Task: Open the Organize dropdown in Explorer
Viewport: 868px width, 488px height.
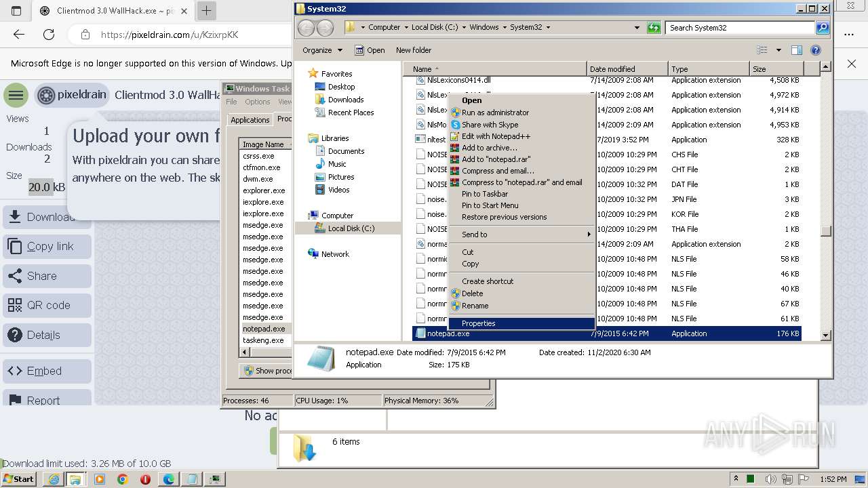Action: click(322, 50)
